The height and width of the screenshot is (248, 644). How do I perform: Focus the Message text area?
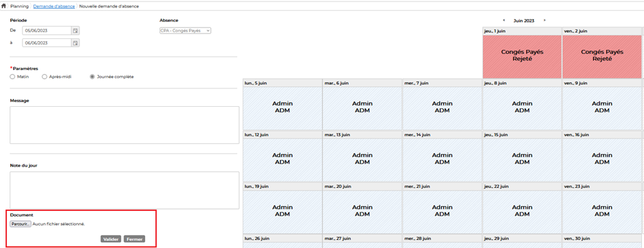click(125, 125)
